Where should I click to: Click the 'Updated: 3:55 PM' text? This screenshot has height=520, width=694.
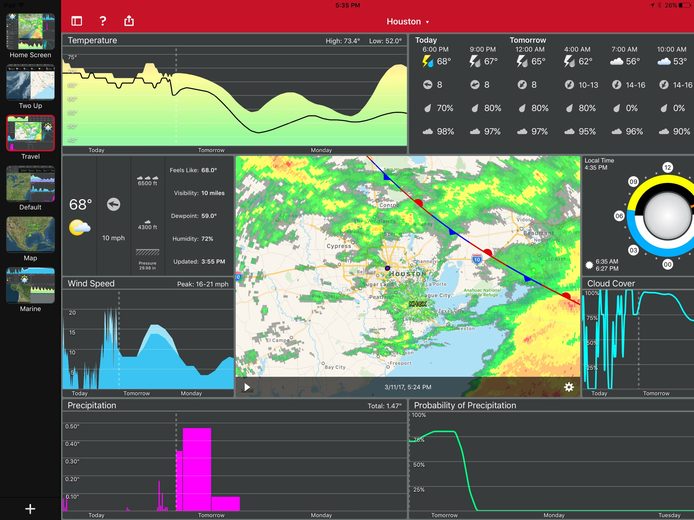(x=199, y=262)
